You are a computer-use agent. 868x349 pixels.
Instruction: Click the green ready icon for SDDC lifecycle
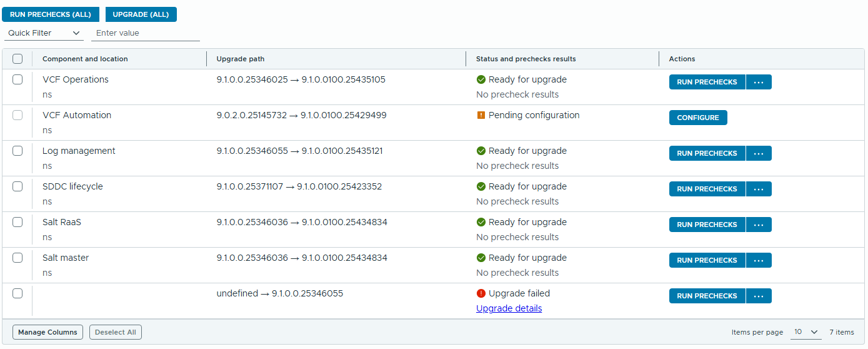point(481,186)
